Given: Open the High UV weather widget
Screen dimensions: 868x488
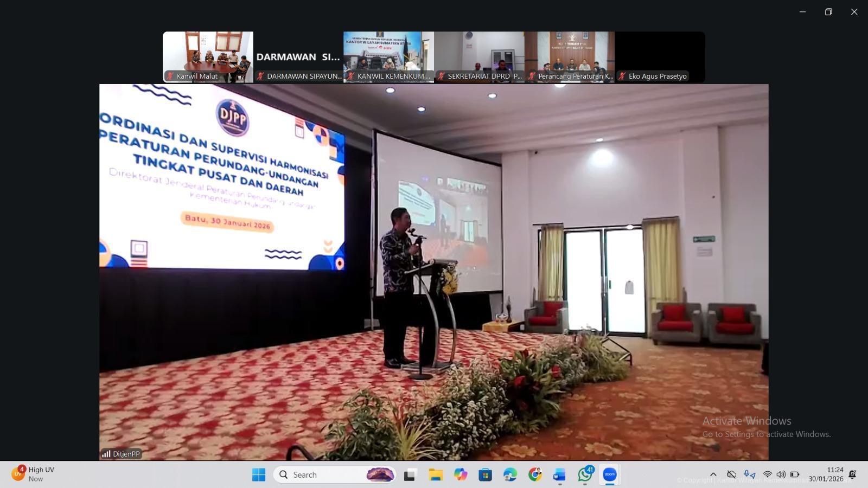Looking at the screenshot, I should click(x=34, y=474).
